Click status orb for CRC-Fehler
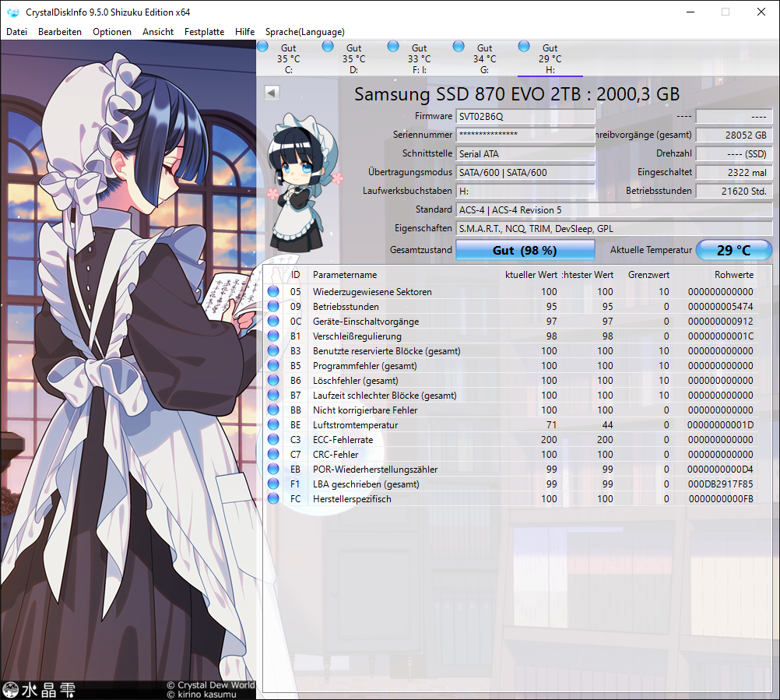Image resolution: width=780 pixels, height=700 pixels. [273, 454]
